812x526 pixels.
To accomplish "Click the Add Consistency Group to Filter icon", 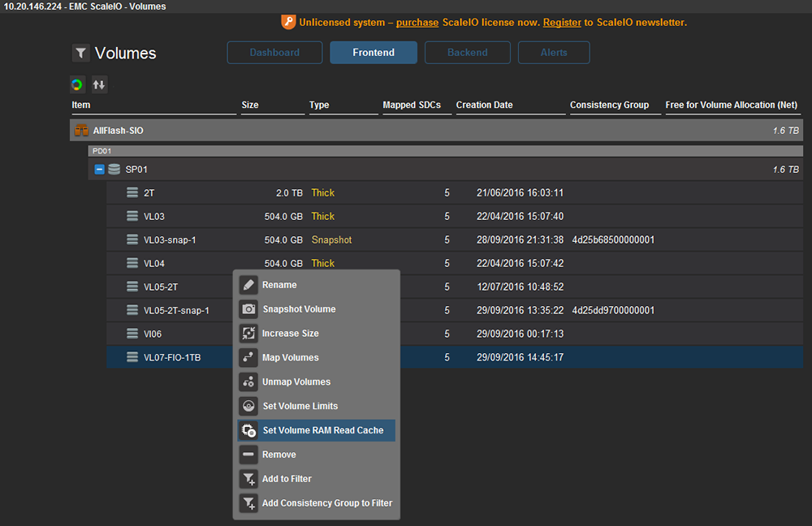I will point(248,502).
